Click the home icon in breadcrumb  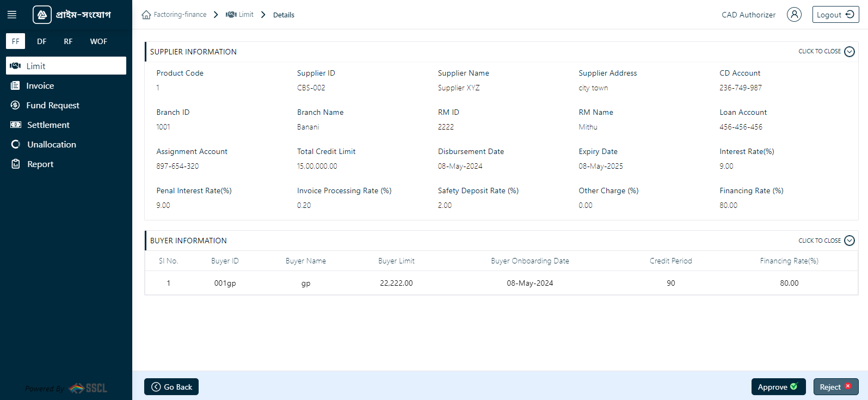pyautogui.click(x=146, y=15)
